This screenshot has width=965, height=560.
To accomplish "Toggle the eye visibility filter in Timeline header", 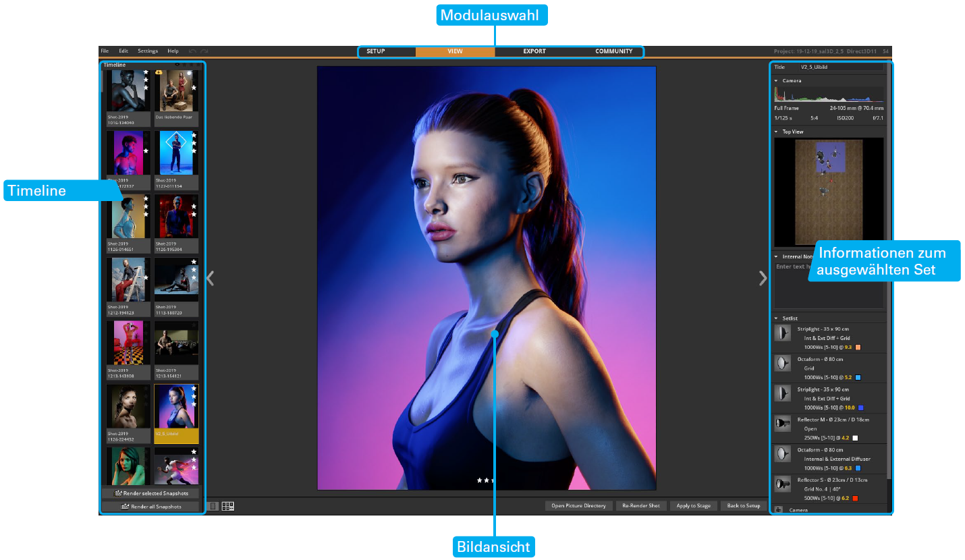I will coord(177,65).
